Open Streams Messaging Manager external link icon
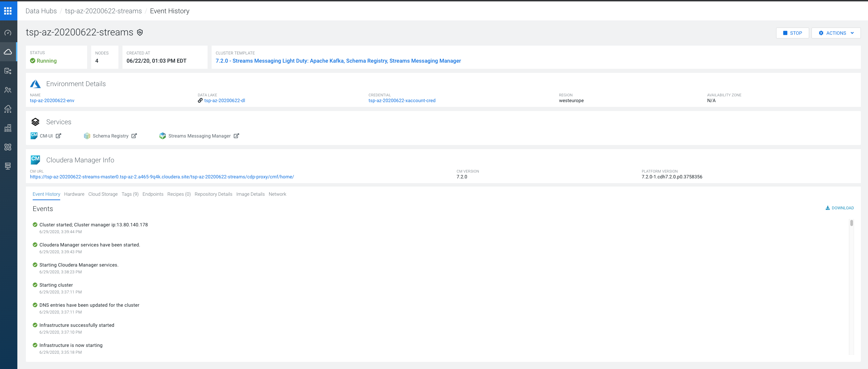The image size is (868, 369). 236,136
